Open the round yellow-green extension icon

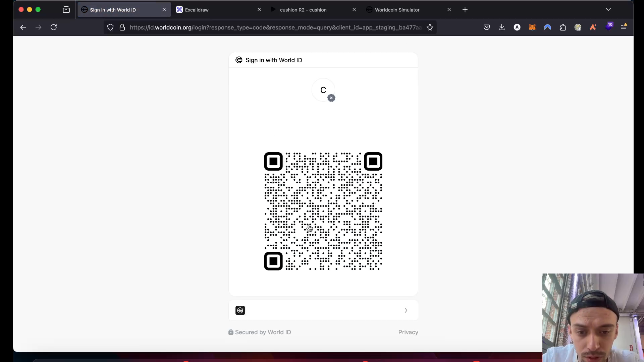[x=578, y=27]
